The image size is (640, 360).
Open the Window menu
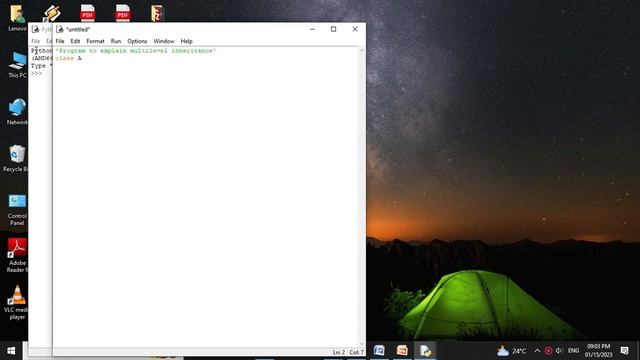click(x=164, y=41)
